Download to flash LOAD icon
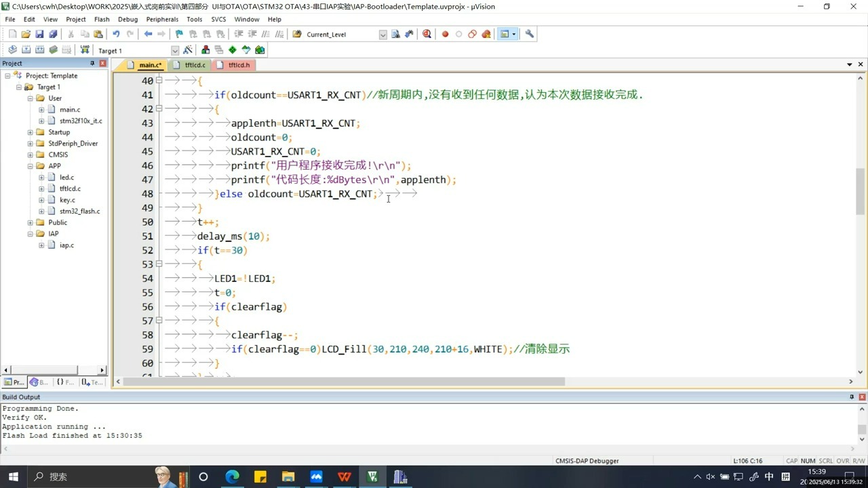 85,50
